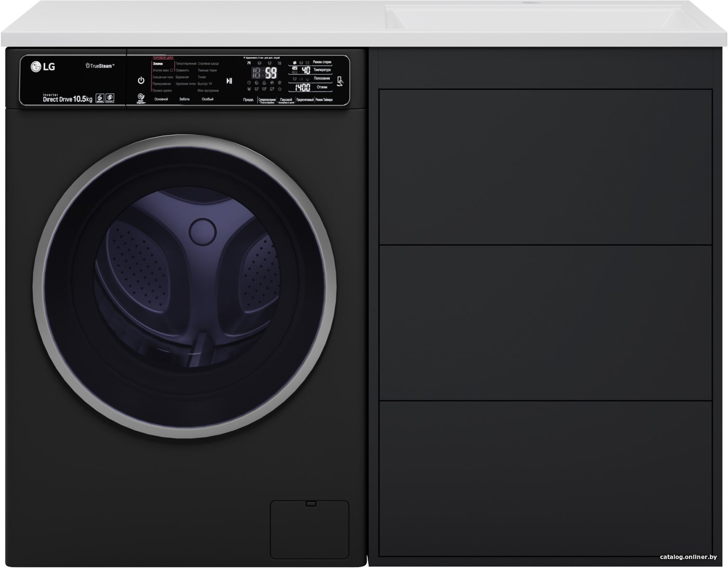The height and width of the screenshot is (568, 728).
Task: Choose the Хлопок макс program
Action: pyautogui.click(x=162, y=70)
